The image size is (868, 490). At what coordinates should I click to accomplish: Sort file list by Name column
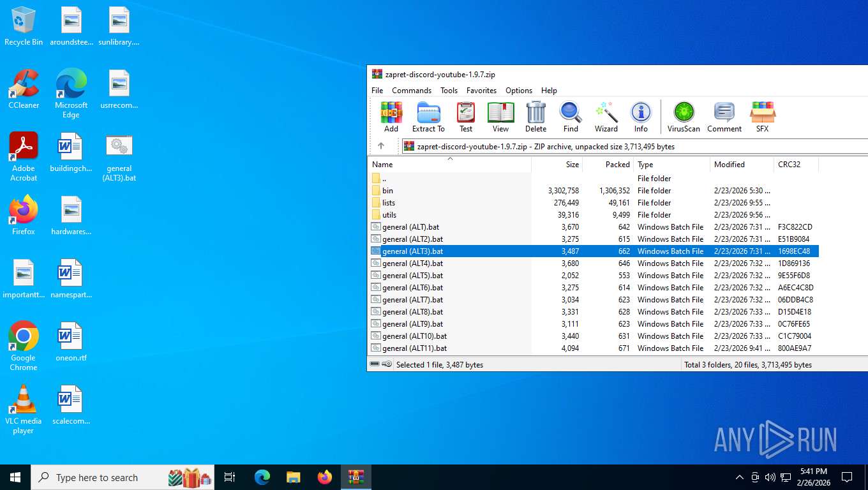click(449, 165)
